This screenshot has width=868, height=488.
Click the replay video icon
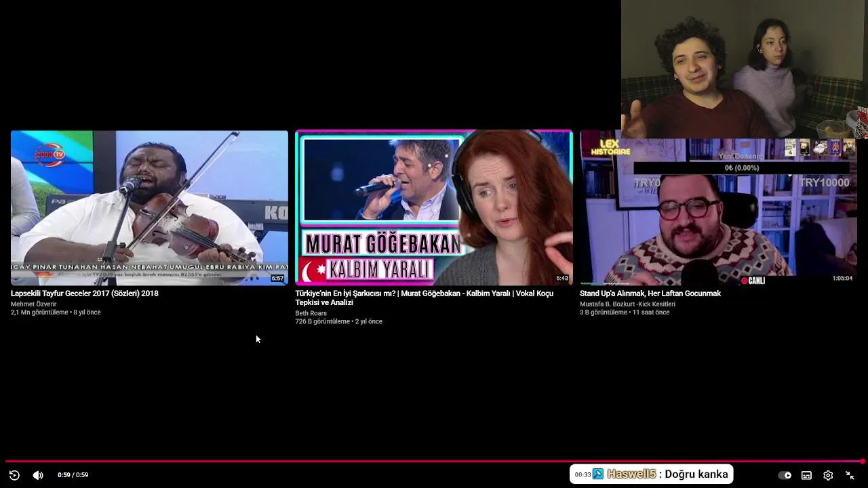[x=14, y=475]
